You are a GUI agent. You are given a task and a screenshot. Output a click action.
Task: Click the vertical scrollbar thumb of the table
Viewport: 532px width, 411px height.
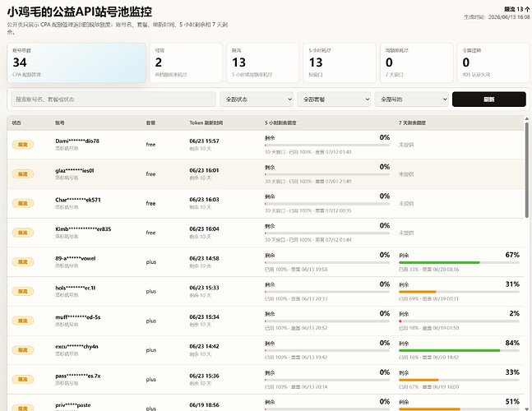[x=527, y=170]
